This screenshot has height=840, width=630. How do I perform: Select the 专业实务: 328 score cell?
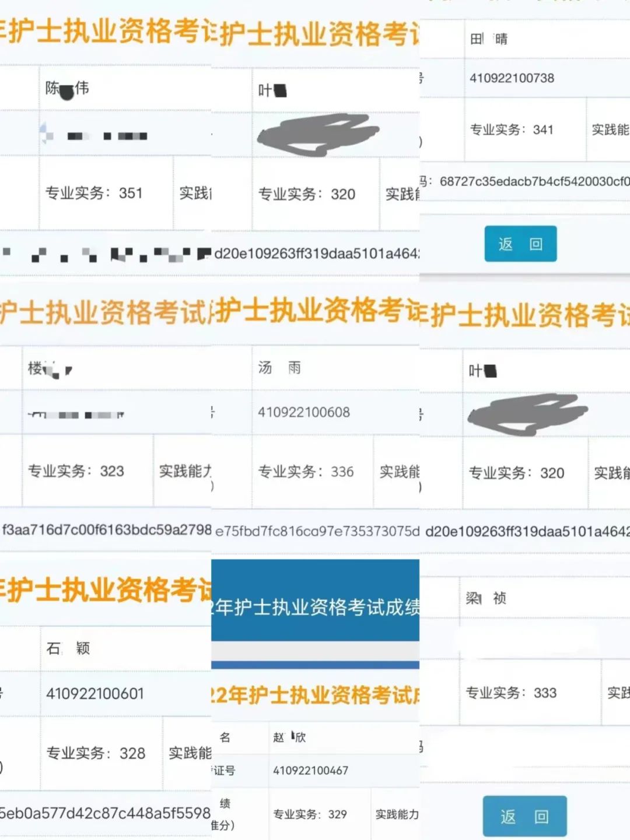tap(96, 754)
